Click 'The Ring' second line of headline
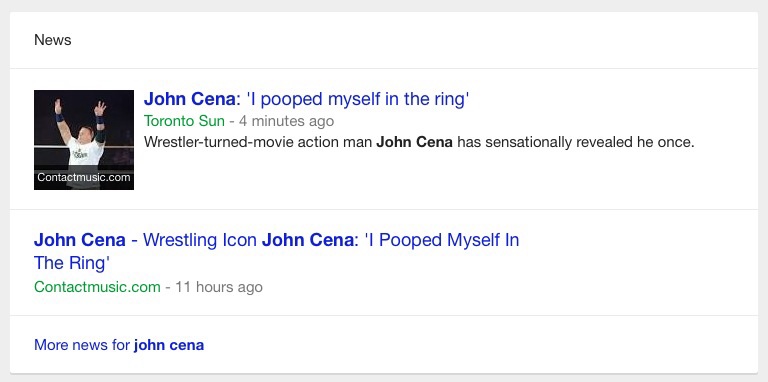The height and width of the screenshot is (382, 768). [x=72, y=263]
